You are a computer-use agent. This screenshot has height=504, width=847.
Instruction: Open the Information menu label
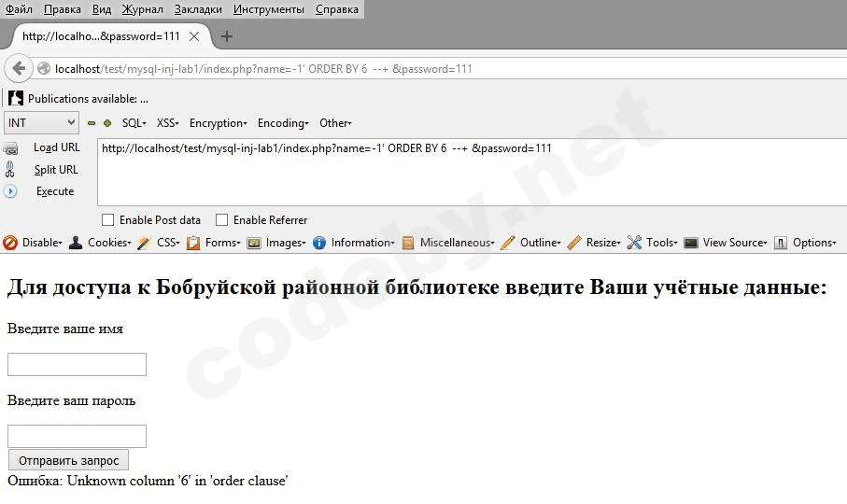(362, 243)
